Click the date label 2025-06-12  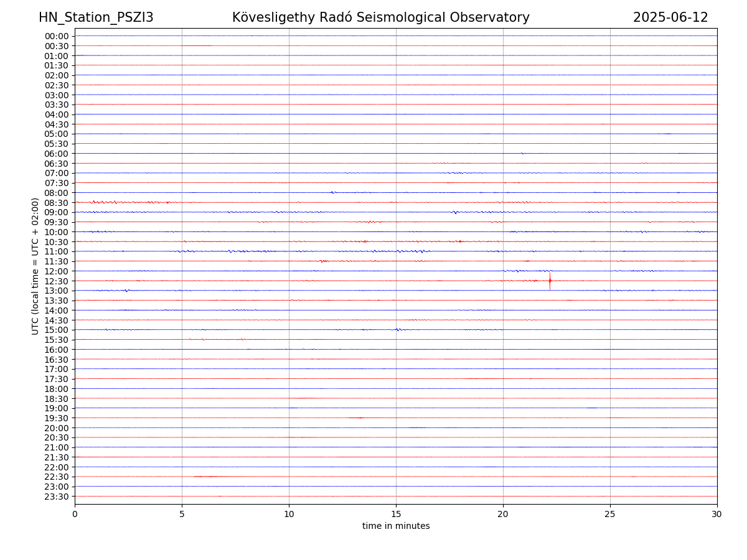pos(670,17)
